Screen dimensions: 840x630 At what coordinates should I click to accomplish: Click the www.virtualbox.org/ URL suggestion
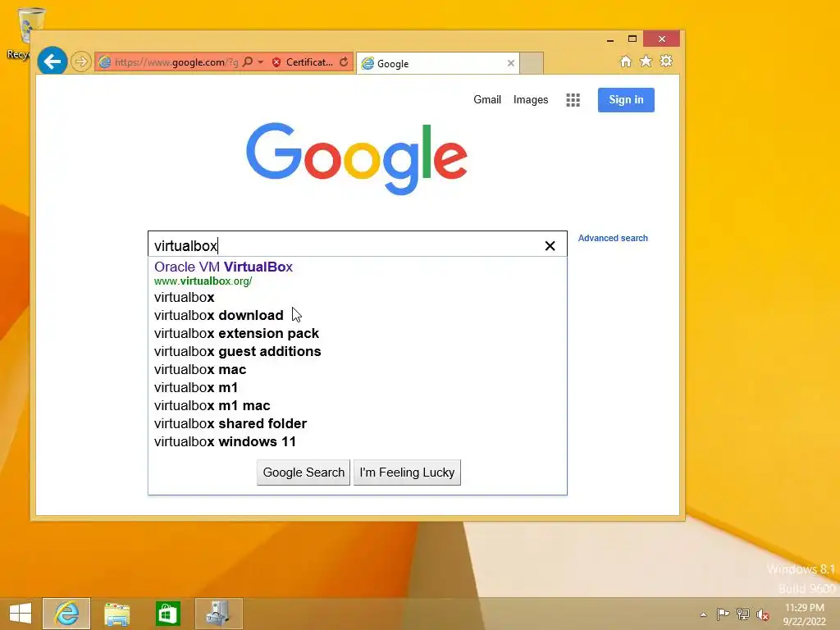click(203, 281)
